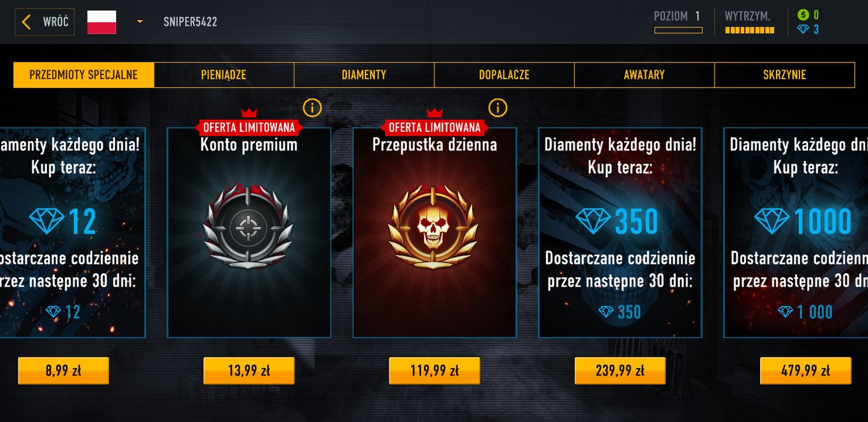
Task: Switch to the Skrzynie tab
Action: point(784,75)
